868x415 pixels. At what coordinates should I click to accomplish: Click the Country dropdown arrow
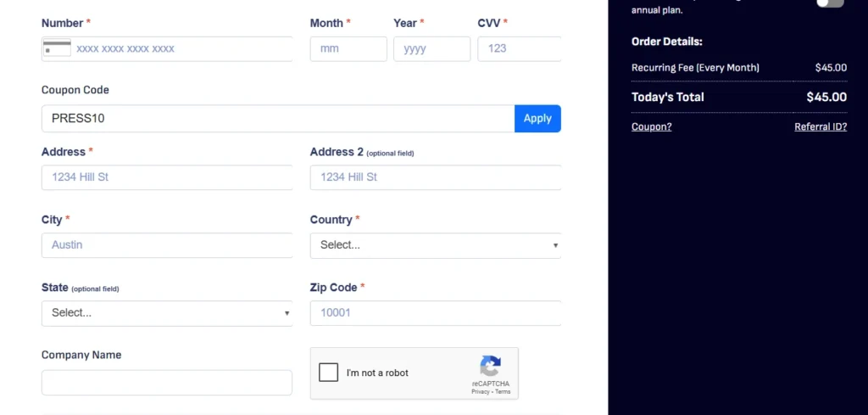click(555, 245)
